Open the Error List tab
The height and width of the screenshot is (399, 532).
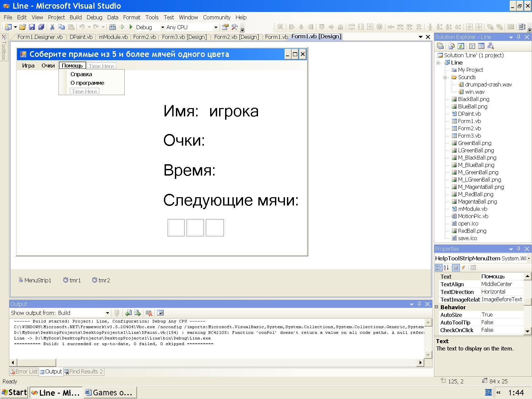[24, 371]
